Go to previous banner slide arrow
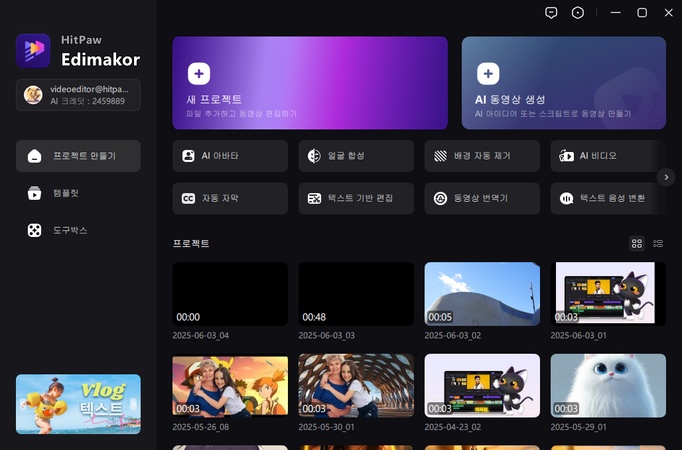This screenshot has width=682, height=450. 23,404
